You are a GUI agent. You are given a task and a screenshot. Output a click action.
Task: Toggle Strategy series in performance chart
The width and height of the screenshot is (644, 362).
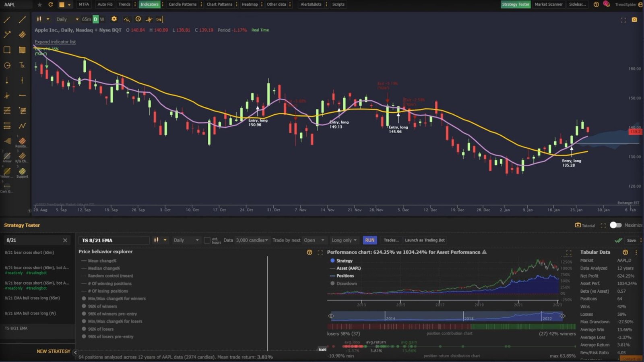tap(341, 261)
